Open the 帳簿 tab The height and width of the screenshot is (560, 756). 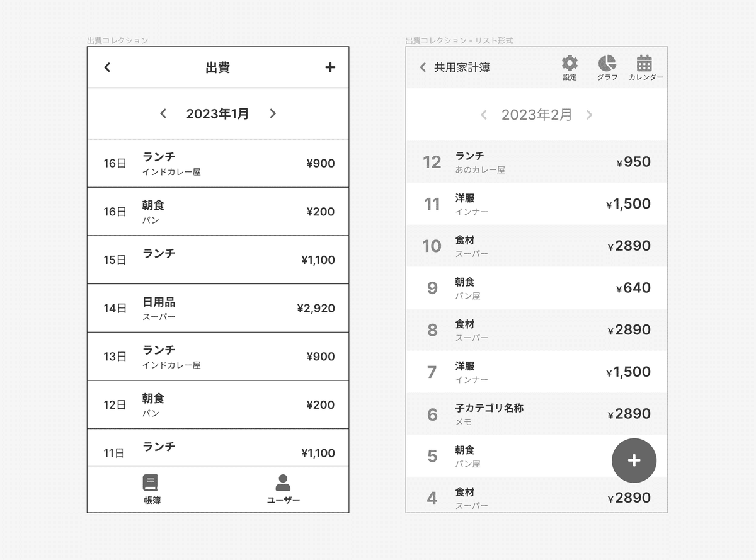[x=152, y=489]
